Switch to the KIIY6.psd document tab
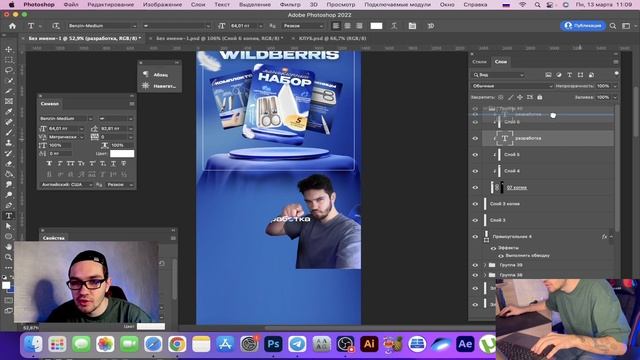The height and width of the screenshot is (360, 640). 332,38
